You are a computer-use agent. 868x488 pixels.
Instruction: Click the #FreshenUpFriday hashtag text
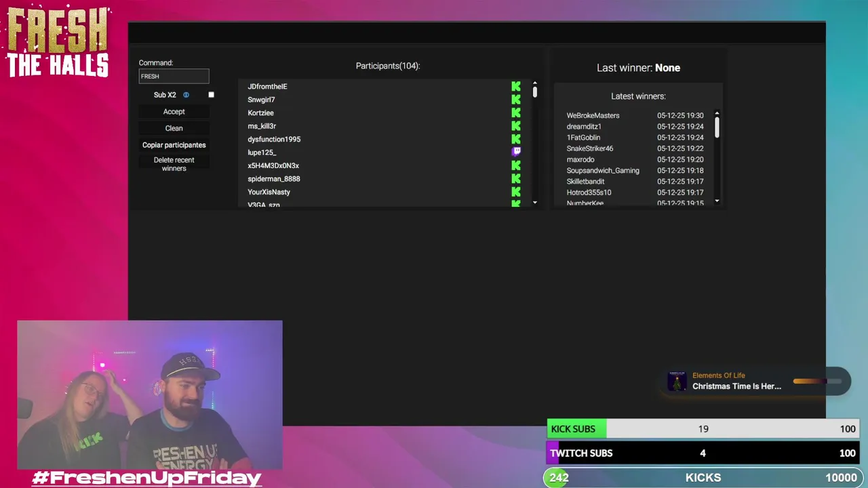[x=146, y=478]
